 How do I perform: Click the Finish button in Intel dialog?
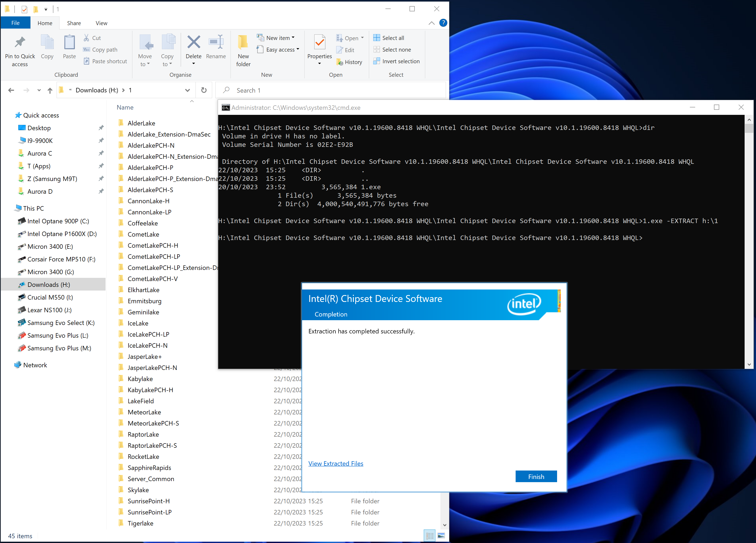pos(536,476)
